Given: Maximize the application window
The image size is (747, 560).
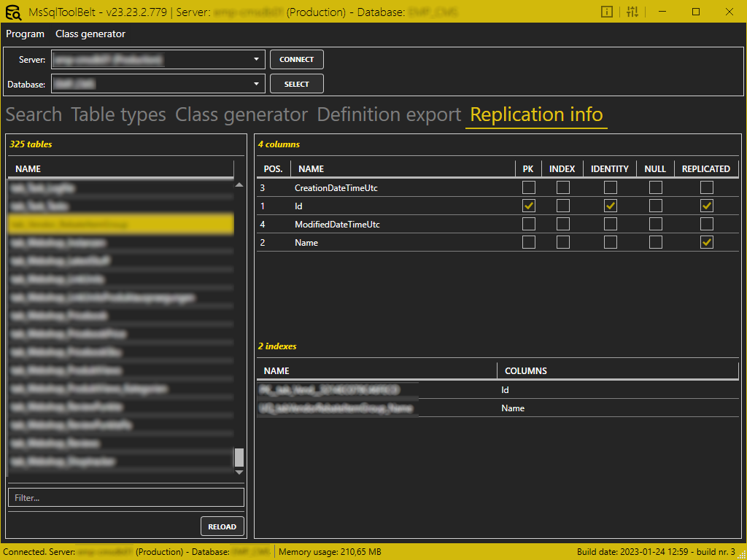Looking at the screenshot, I should (696, 12).
